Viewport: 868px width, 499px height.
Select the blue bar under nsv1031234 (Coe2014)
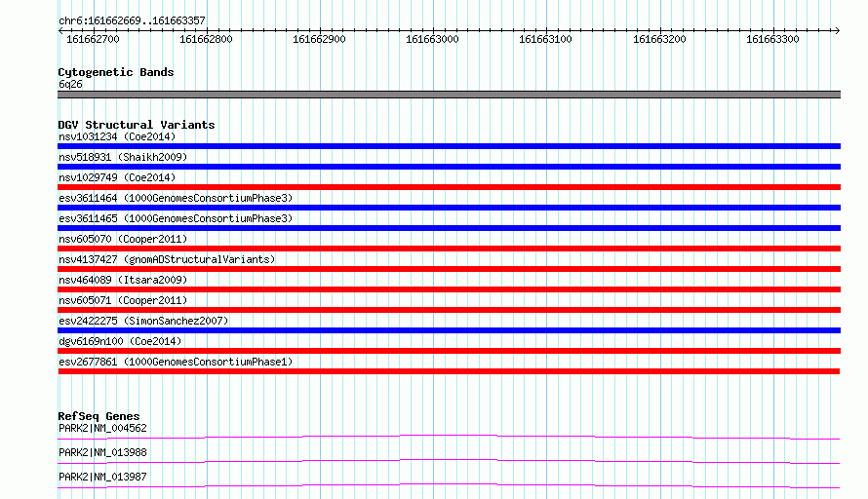(x=449, y=146)
